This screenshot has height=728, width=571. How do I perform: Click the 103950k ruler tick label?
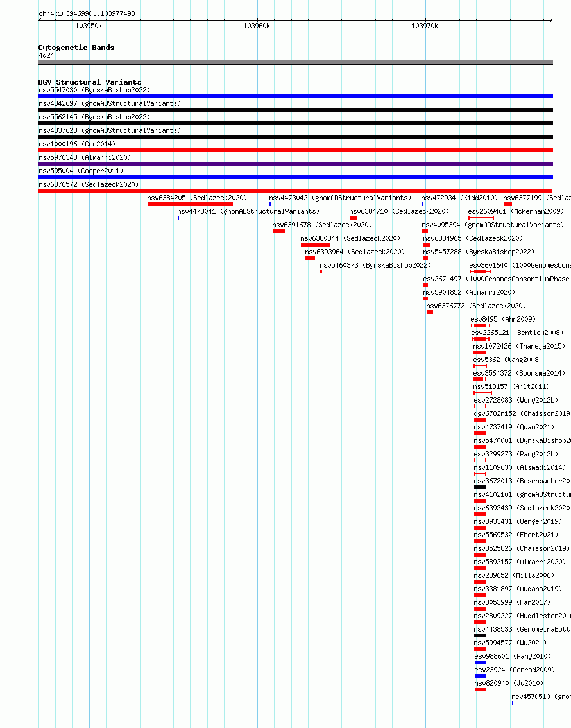(89, 26)
